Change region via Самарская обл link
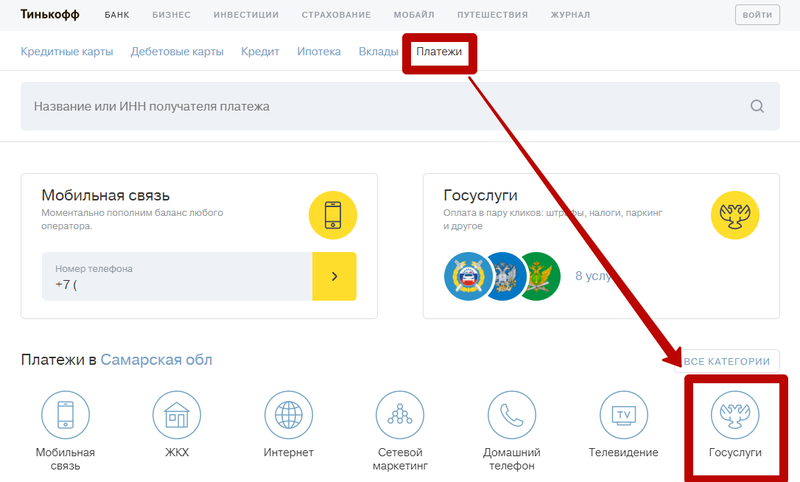The width and height of the screenshot is (800, 482). click(x=156, y=360)
